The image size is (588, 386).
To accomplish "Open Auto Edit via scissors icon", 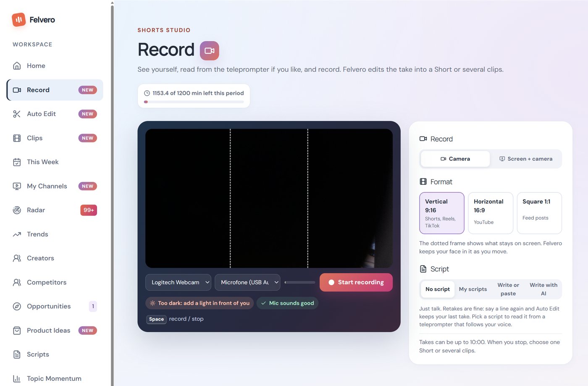I will click(x=17, y=114).
